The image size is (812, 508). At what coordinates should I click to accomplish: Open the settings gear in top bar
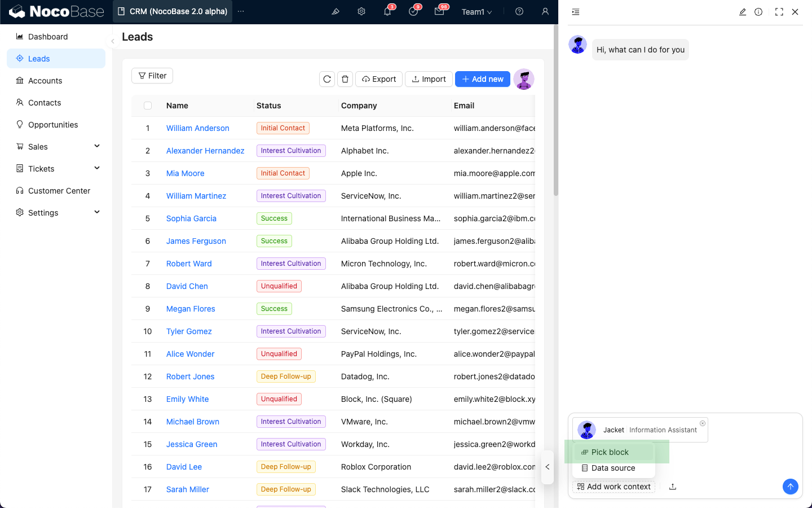click(361, 11)
